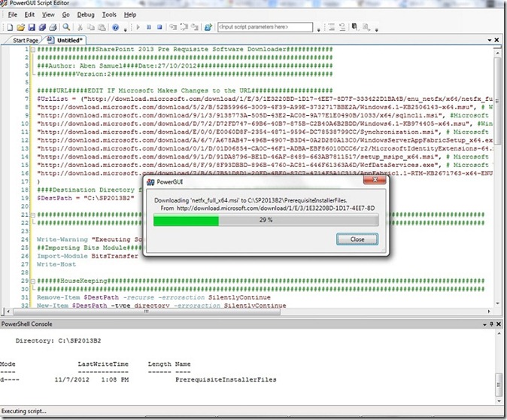Click the first snippet icon at the toolbar's right end
The image size is (507, 420).
pyautogui.click(x=355, y=27)
